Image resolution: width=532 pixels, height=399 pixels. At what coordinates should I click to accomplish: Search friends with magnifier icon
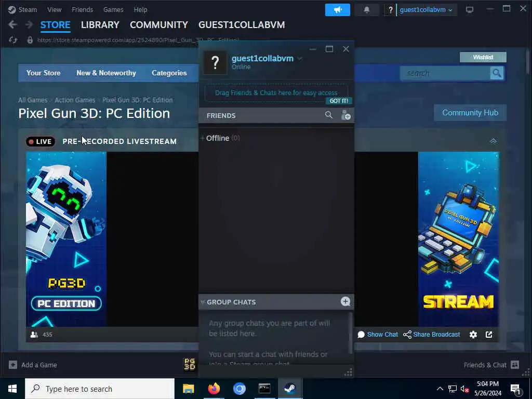pos(328,115)
